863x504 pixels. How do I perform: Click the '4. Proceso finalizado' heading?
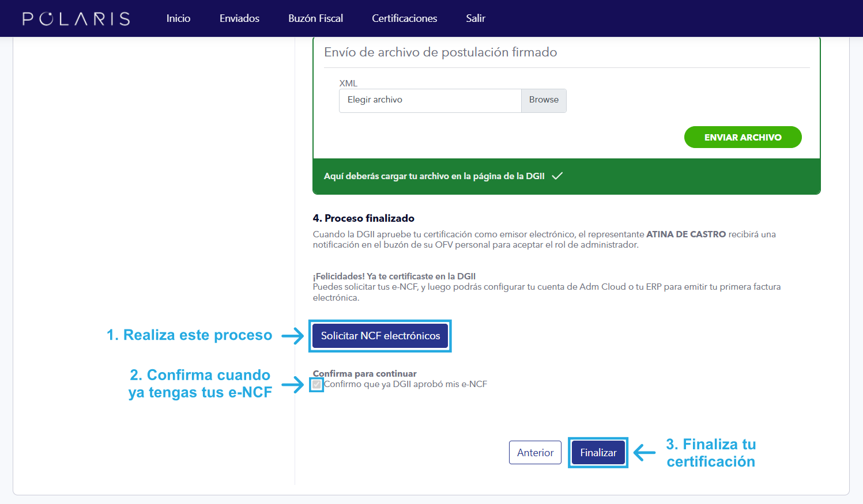click(363, 218)
